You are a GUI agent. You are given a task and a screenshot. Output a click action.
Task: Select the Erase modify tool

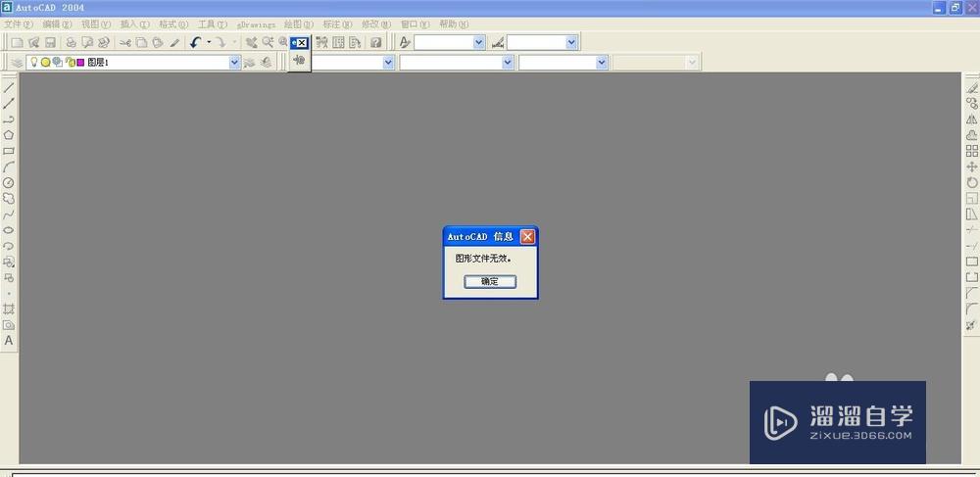972,87
